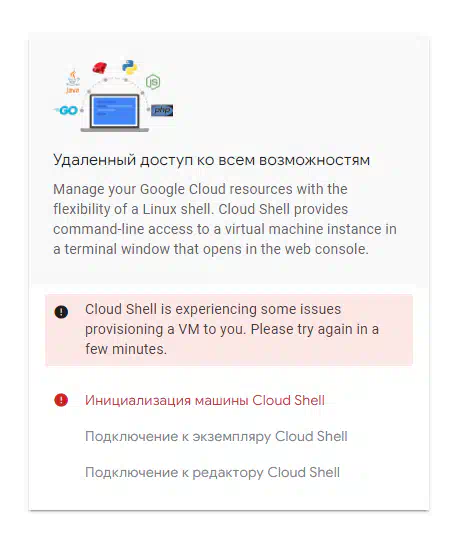Image resolution: width=463 pixels, height=551 pixels.
Task: Click the text 'Please try again in a few minutes'
Action: click(232, 339)
